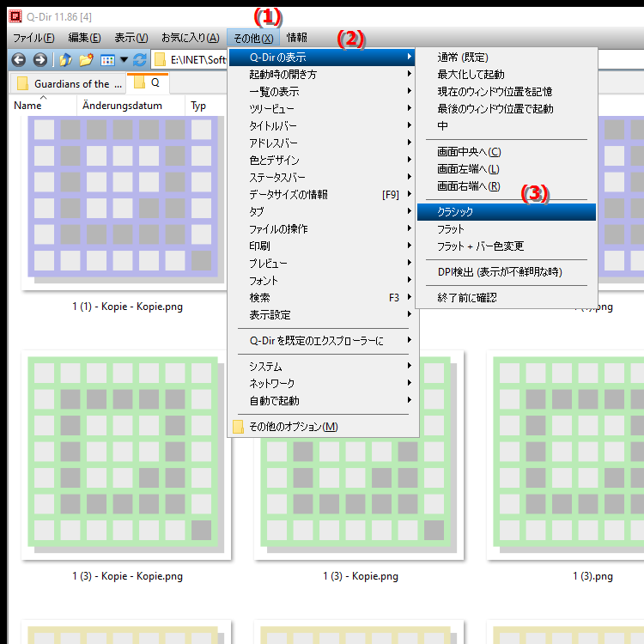Click the refresh icon in toolbar
644x644 pixels.
pyautogui.click(x=140, y=60)
